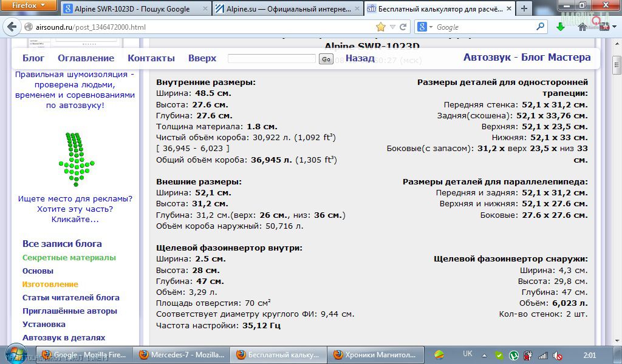Open the Секретные материалы category

click(x=69, y=257)
